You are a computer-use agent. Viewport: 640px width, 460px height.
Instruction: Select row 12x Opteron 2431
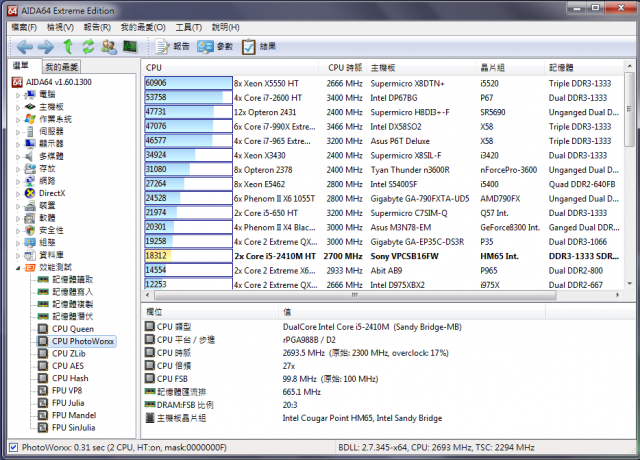click(x=384, y=112)
